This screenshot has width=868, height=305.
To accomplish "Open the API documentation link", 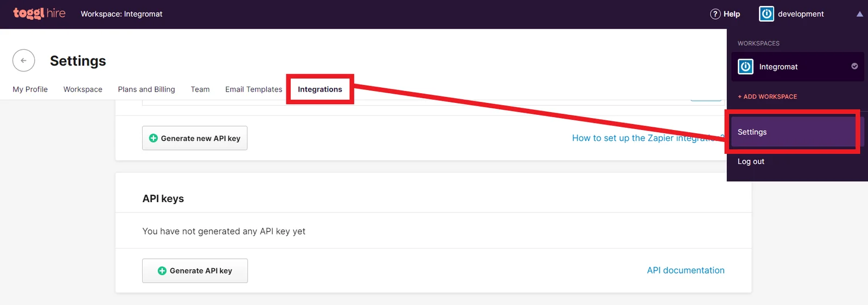I will 686,270.
